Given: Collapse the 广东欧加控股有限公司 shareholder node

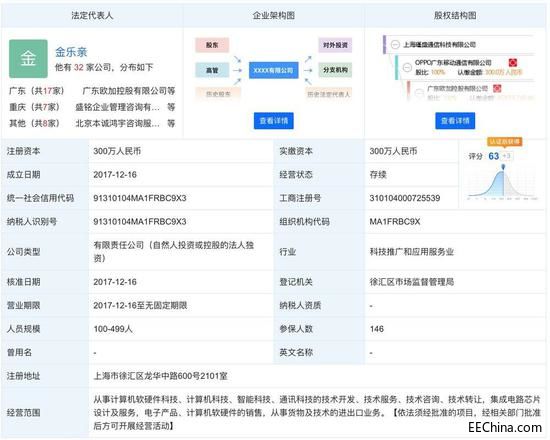Looking at the screenshot, I should (419, 93).
